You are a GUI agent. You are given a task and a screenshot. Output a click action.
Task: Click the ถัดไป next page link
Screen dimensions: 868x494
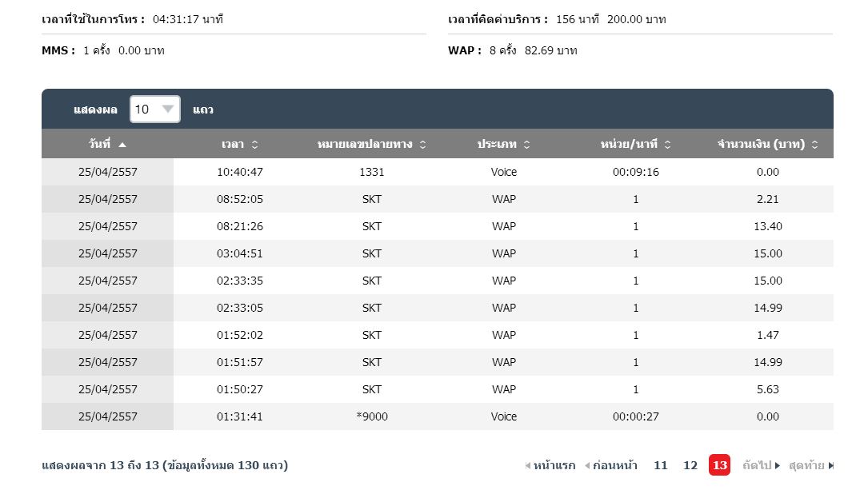click(761, 465)
